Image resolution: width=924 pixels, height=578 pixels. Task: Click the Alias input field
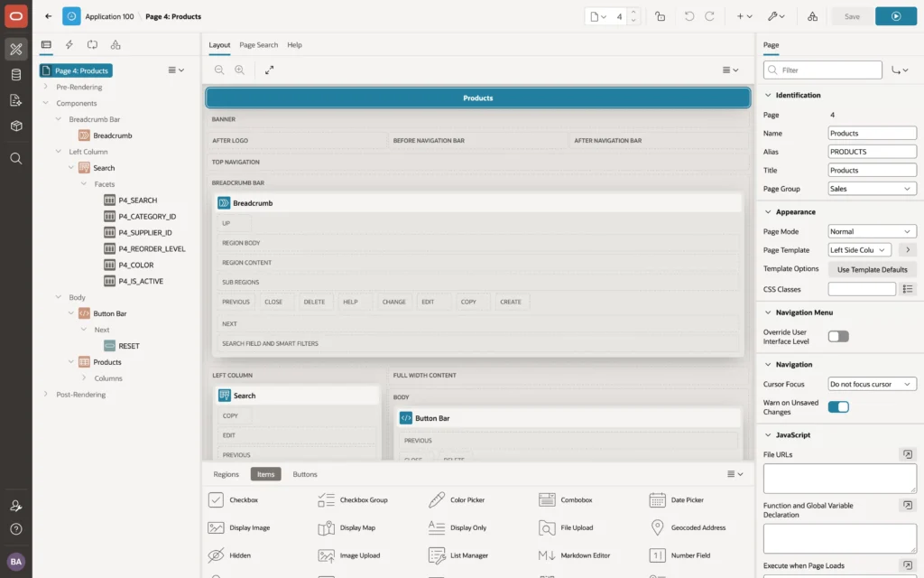click(872, 152)
